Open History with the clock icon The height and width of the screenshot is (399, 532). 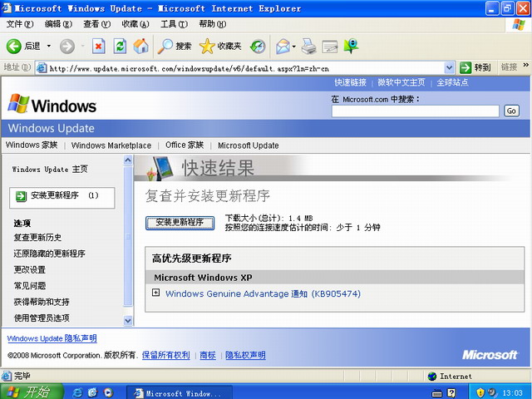258,47
